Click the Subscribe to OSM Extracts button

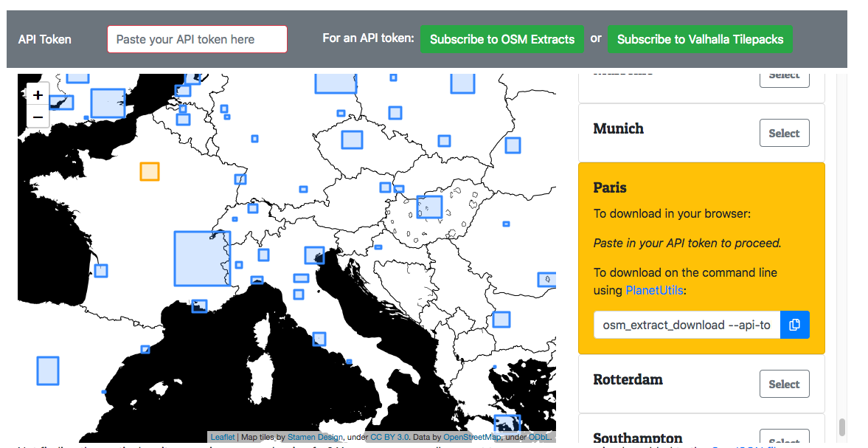pyautogui.click(x=502, y=38)
